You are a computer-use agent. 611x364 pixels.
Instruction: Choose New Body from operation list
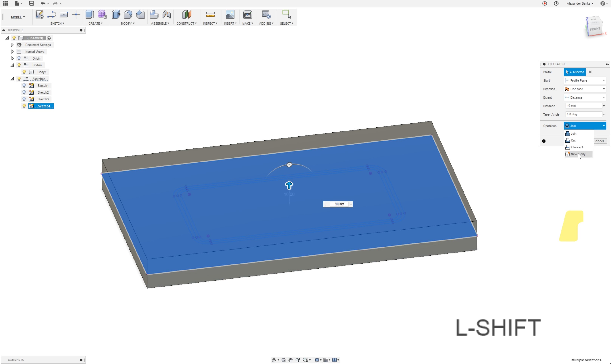pyautogui.click(x=578, y=154)
